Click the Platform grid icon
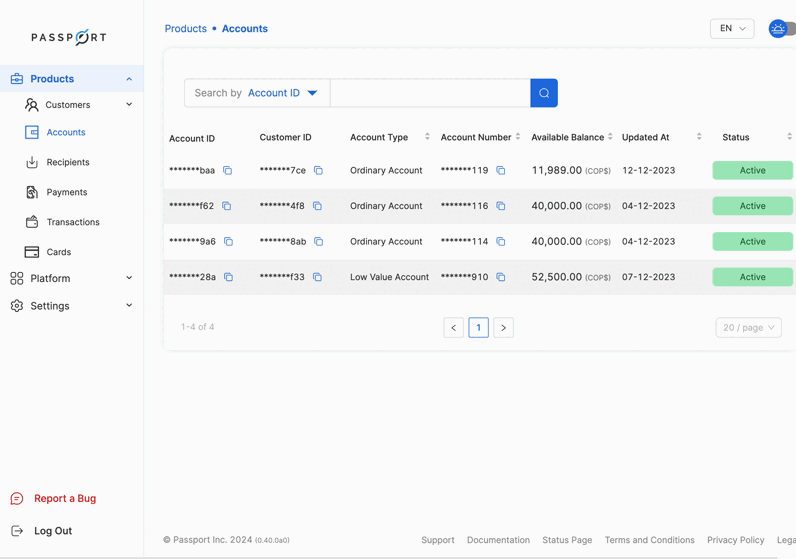The image size is (796, 559). pos(17,278)
